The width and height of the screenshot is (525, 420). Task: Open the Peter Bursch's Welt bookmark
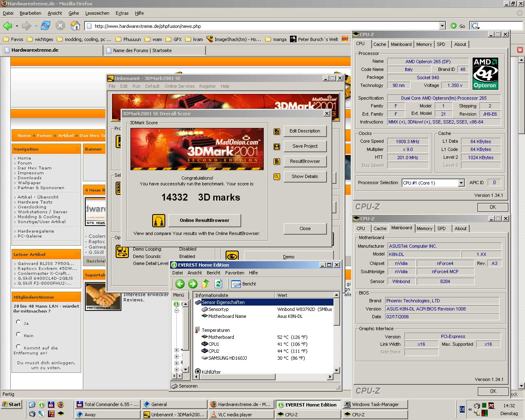(314, 39)
